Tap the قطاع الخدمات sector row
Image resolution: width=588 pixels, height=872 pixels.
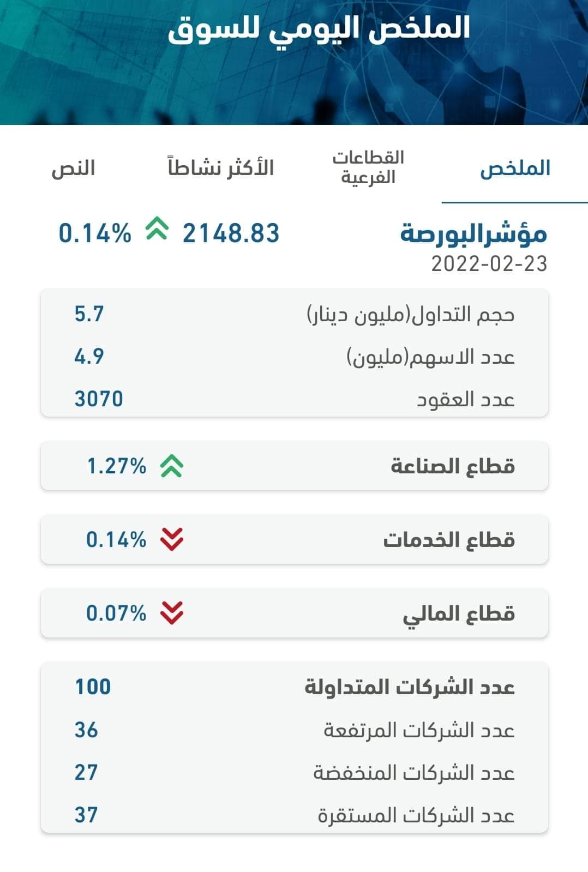tap(294, 540)
